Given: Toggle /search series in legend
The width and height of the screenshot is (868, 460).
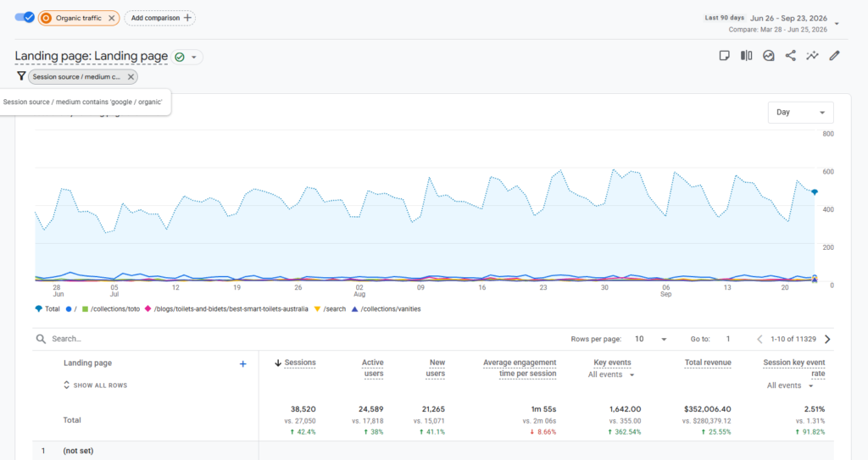Looking at the screenshot, I should [330, 309].
